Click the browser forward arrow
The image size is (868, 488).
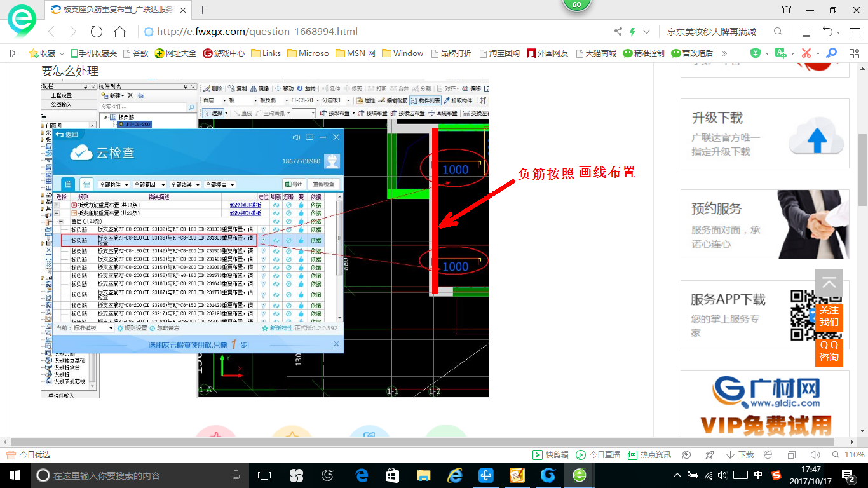click(x=73, y=32)
